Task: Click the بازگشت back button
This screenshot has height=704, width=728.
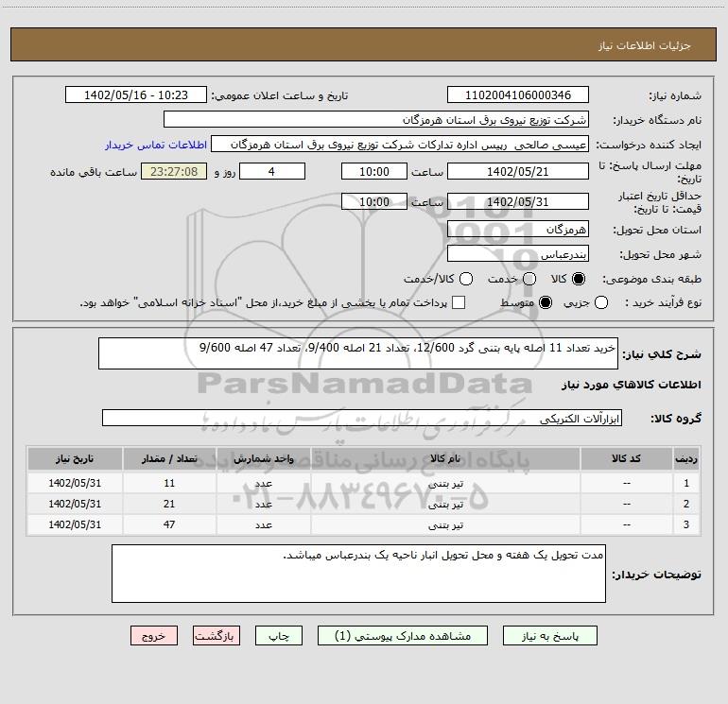Action: pyautogui.click(x=217, y=636)
